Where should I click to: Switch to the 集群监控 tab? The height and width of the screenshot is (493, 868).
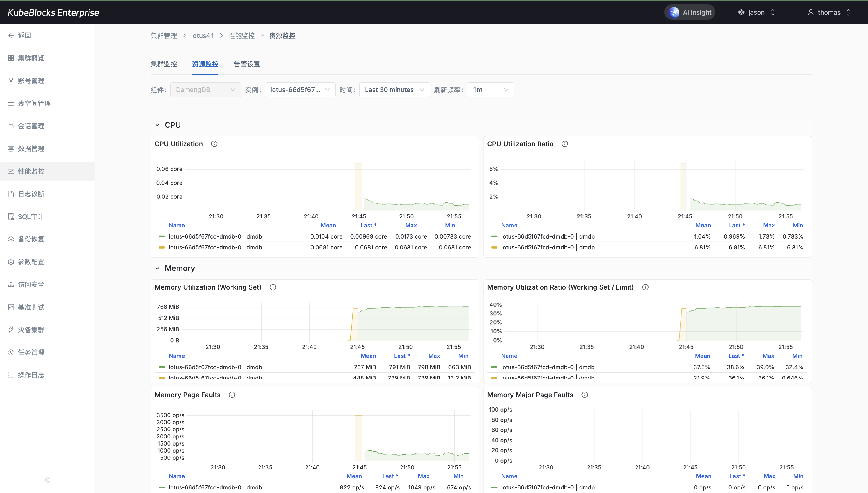tap(164, 64)
